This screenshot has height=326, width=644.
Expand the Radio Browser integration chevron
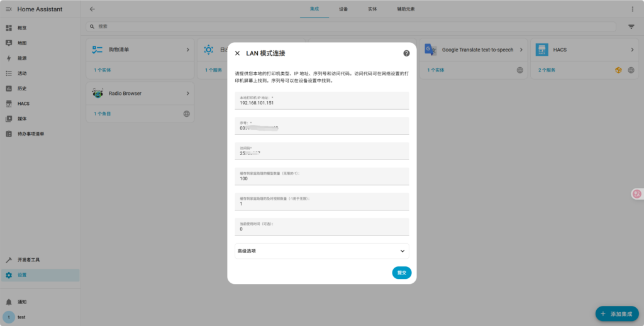(x=187, y=94)
